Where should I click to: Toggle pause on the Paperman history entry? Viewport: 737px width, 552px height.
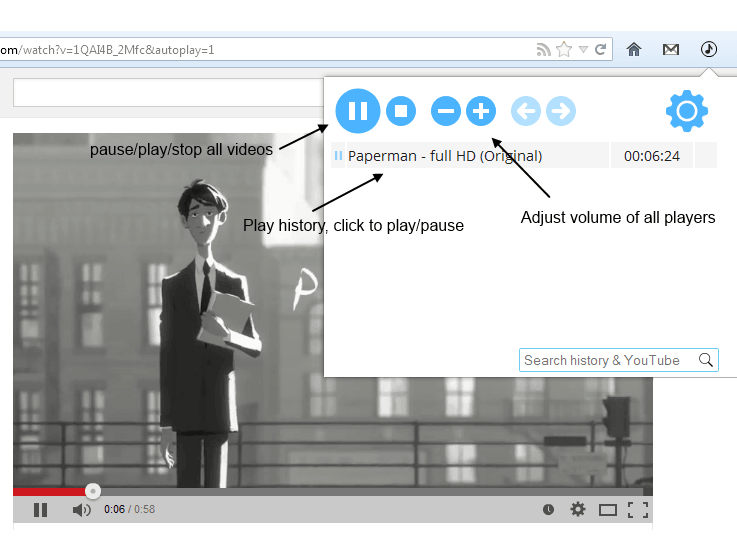click(338, 156)
